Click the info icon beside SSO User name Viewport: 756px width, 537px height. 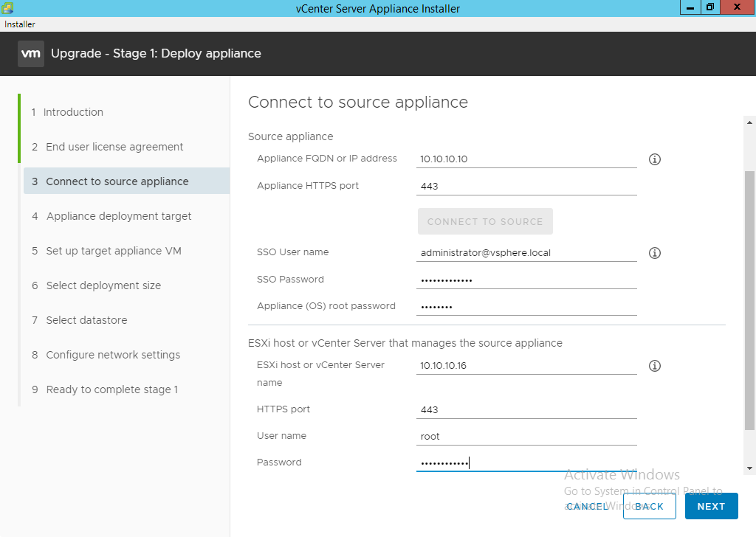point(654,253)
